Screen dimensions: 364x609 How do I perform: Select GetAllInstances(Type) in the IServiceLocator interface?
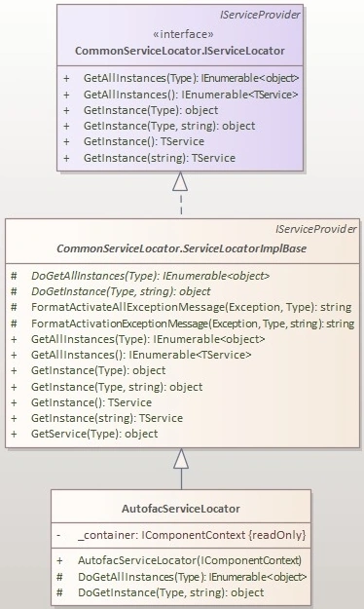[x=192, y=78]
